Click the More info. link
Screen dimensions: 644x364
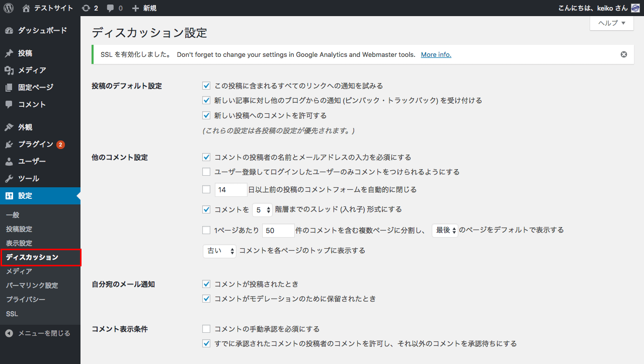coord(436,54)
